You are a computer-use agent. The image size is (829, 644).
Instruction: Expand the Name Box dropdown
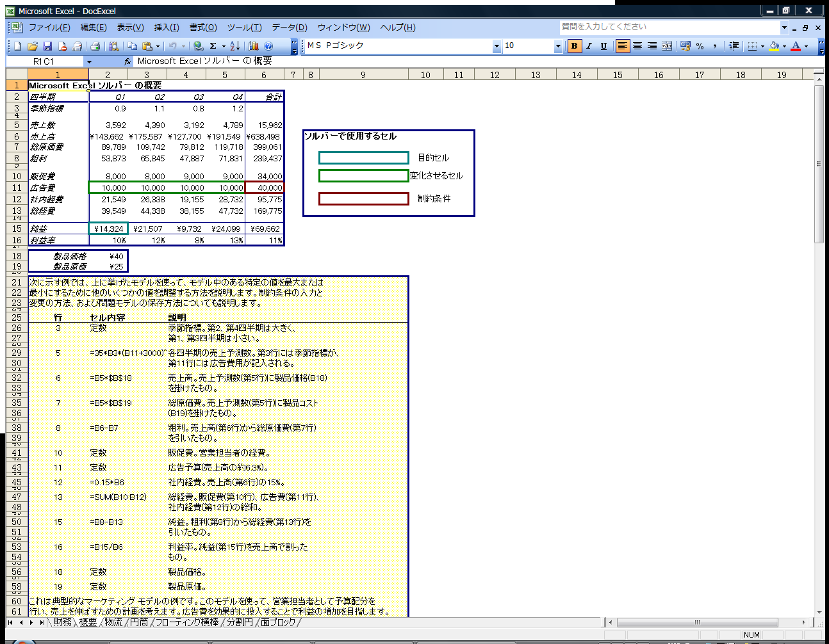(89, 61)
